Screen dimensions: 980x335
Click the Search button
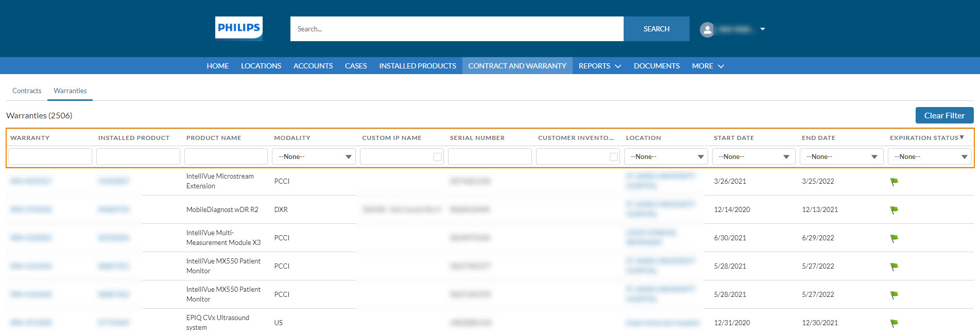coord(656,29)
